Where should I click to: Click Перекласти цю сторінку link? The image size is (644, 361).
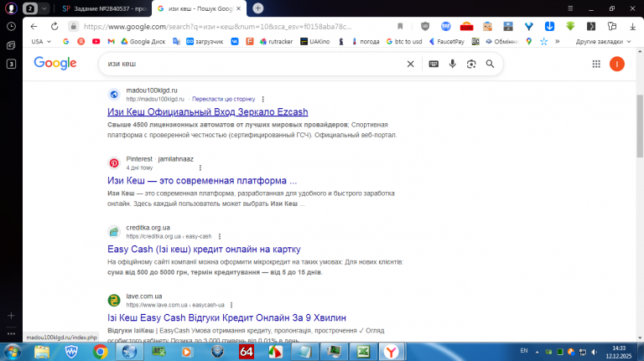[x=223, y=100]
